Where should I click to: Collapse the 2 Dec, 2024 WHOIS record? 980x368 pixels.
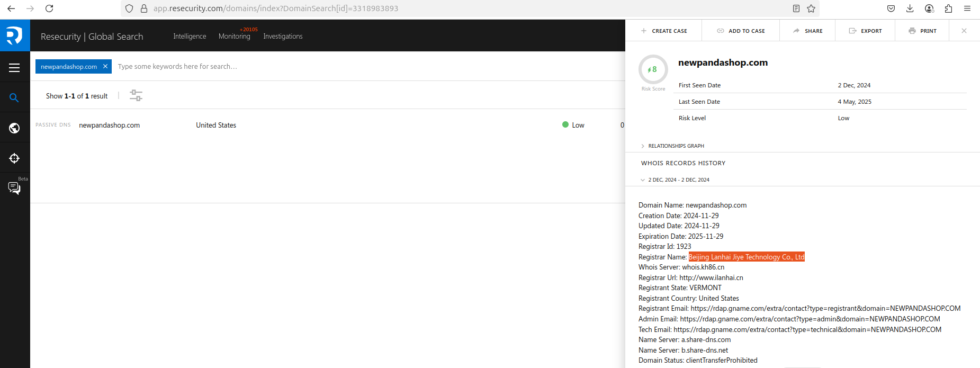click(675, 179)
